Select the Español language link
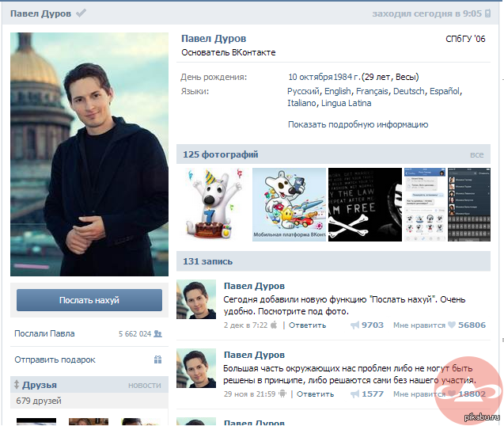Screen dimensions: 504x426 point(445,91)
